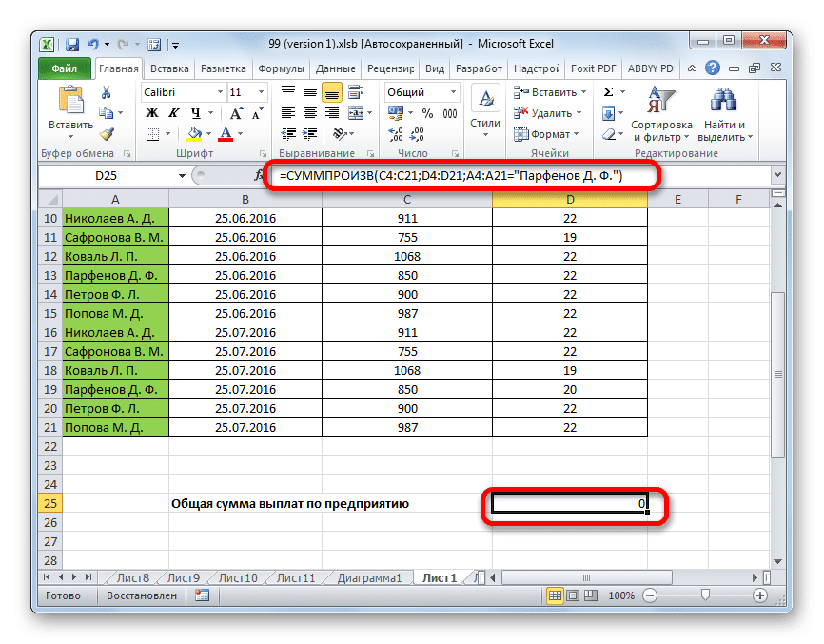
Task: Click the Decrease Indent icon
Action: click(288, 134)
